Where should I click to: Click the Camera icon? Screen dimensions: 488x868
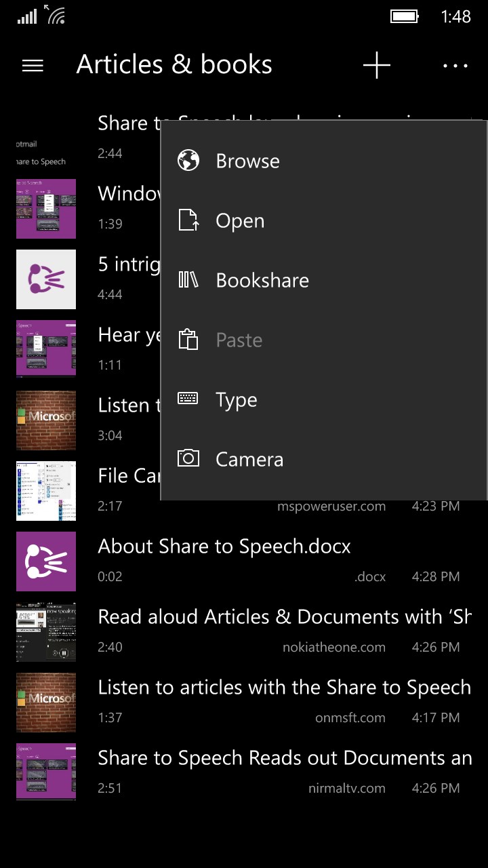188,459
